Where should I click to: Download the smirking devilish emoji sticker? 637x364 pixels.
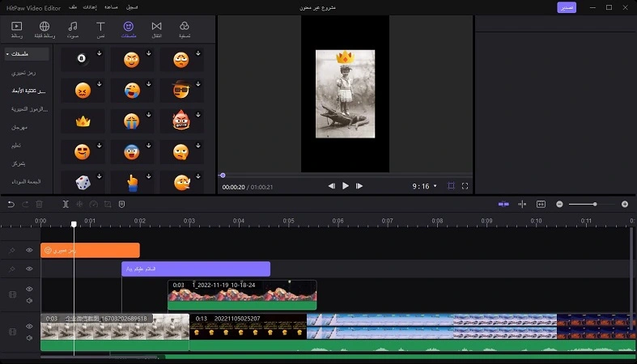pyautogui.click(x=149, y=53)
